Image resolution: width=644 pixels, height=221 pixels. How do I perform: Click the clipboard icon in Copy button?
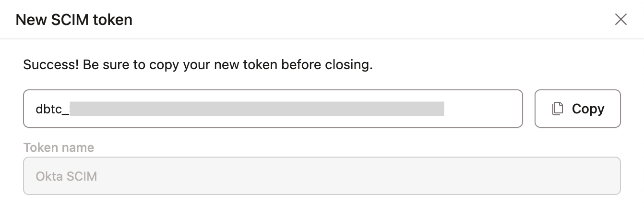[x=557, y=109]
